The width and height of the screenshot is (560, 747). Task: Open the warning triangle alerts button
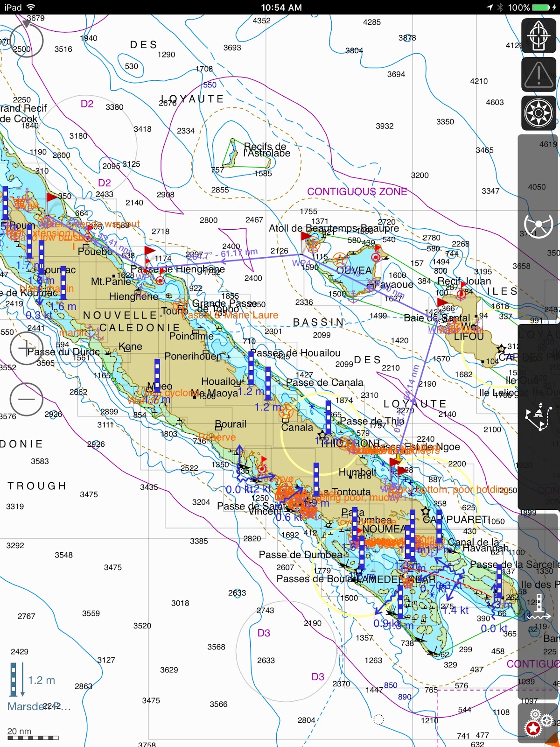tap(538, 74)
